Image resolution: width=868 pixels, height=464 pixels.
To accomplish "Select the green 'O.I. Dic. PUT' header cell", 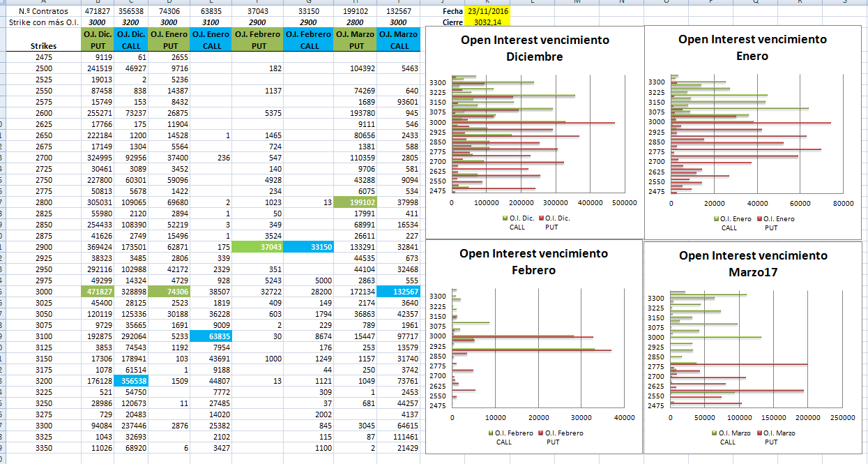I will pos(98,40).
